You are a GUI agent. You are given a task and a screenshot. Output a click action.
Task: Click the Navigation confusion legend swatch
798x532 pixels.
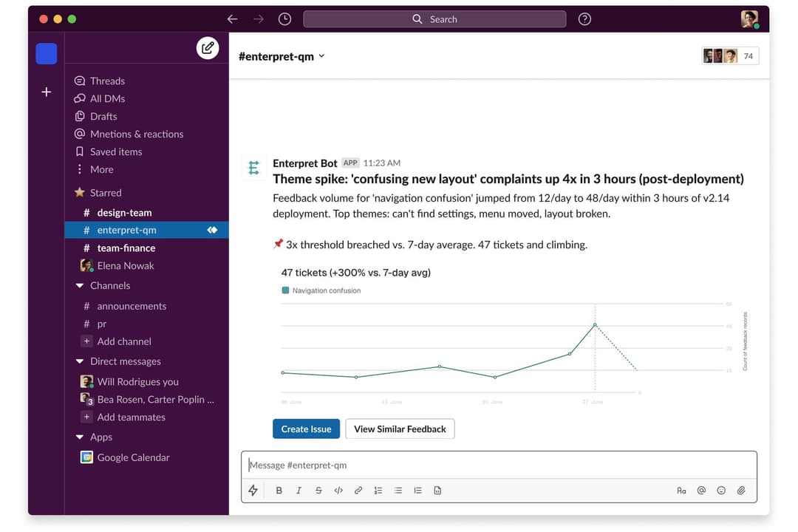click(x=285, y=290)
